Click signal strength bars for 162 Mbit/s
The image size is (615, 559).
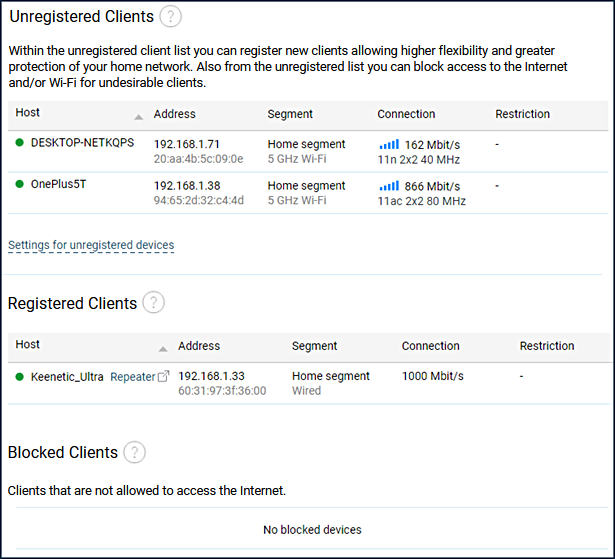[389, 144]
